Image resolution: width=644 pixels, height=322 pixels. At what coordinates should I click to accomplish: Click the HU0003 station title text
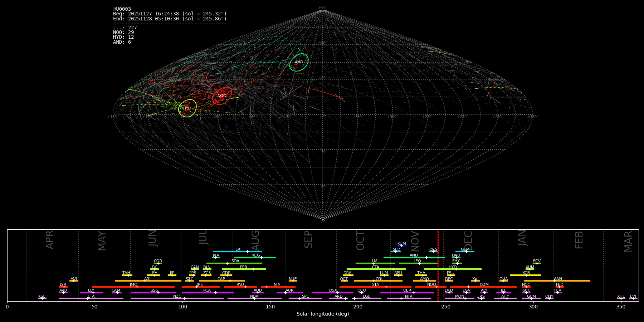[122, 9]
